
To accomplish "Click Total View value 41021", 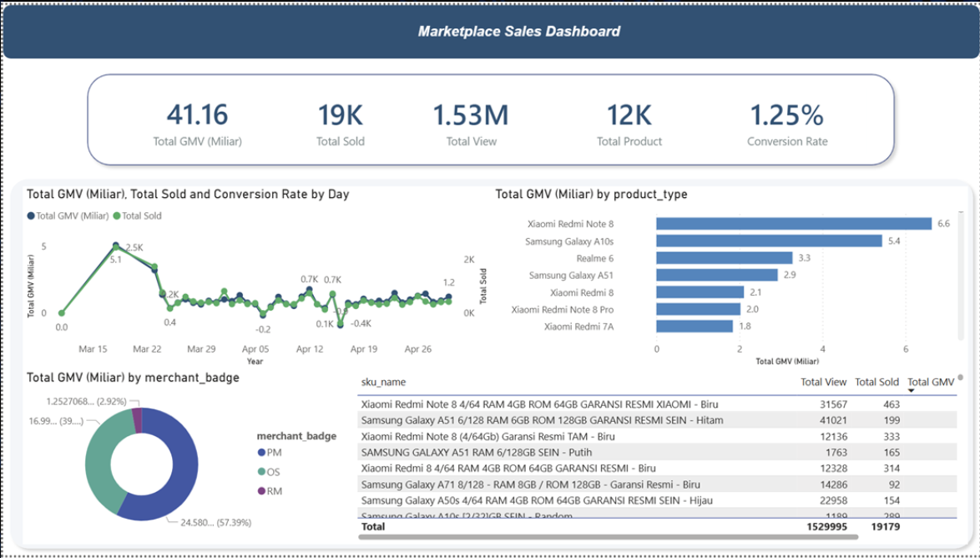I will click(x=834, y=420).
